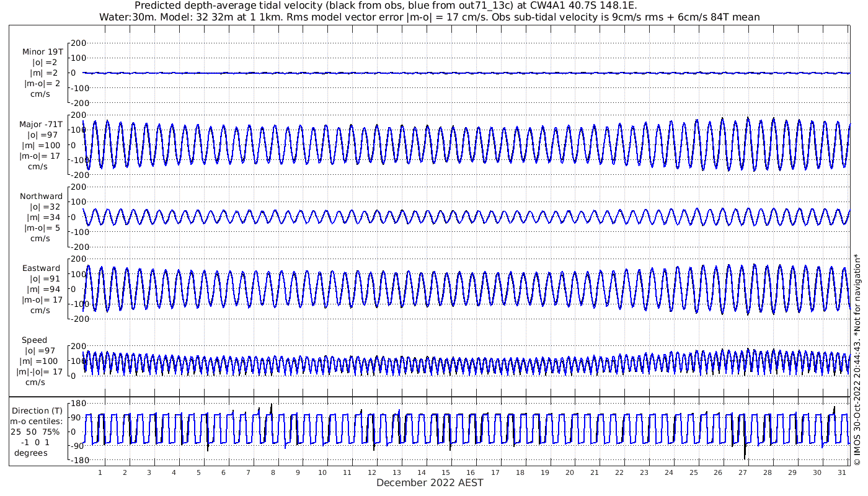The width and height of the screenshot is (868, 496).
Task: Select the "Eastward" panel label
Action: click(41, 268)
